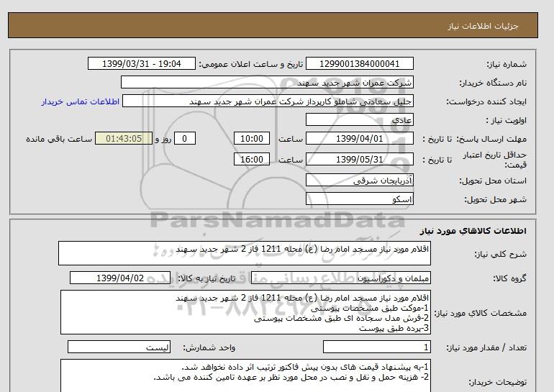Screen dimensions: 554x392
Task: Click the line 2-فرش مدل سجاده ای
Action: point(341,318)
